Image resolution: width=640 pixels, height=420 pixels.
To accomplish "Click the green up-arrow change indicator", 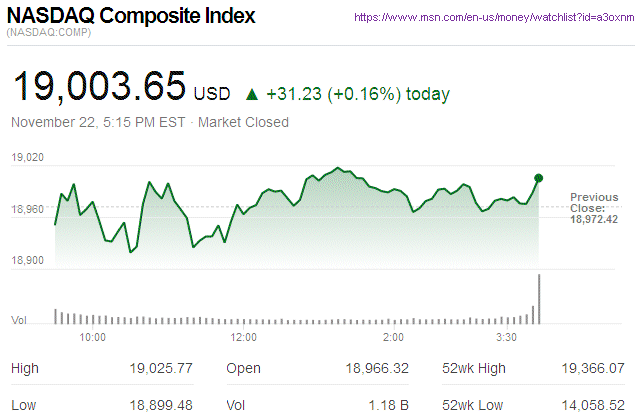I will 252,95.
